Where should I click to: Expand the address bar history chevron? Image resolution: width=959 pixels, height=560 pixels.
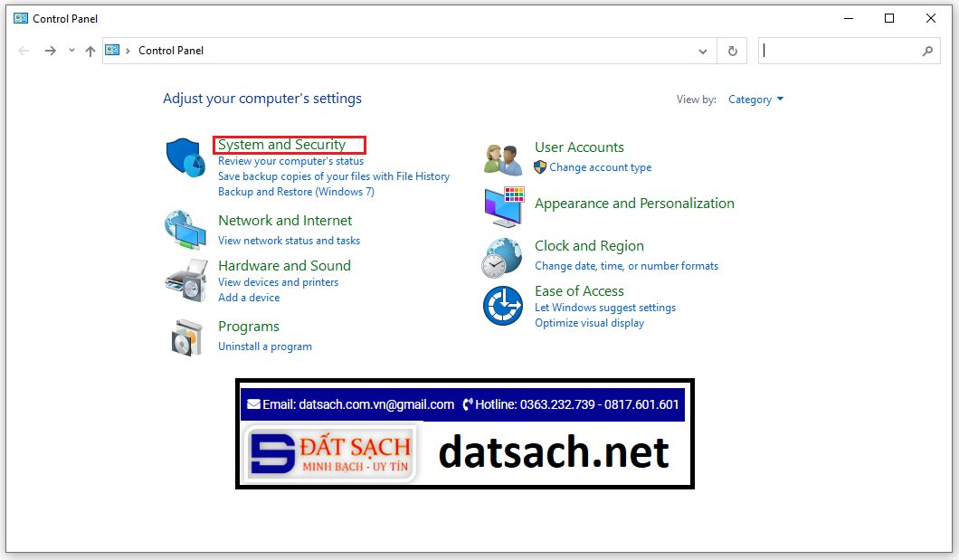click(703, 51)
